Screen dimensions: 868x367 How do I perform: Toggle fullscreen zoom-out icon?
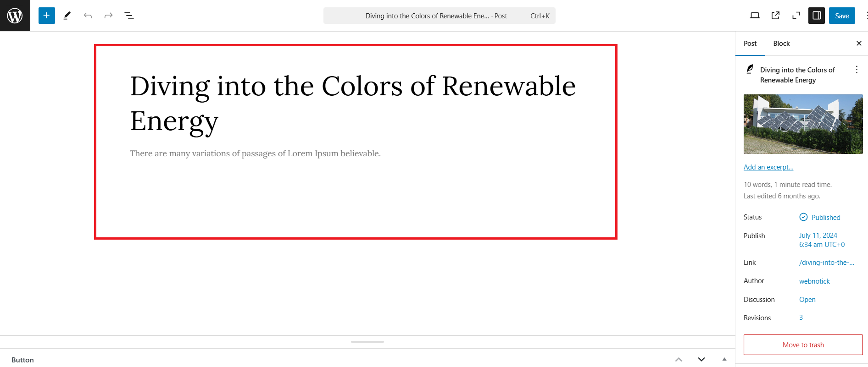pyautogui.click(x=796, y=16)
